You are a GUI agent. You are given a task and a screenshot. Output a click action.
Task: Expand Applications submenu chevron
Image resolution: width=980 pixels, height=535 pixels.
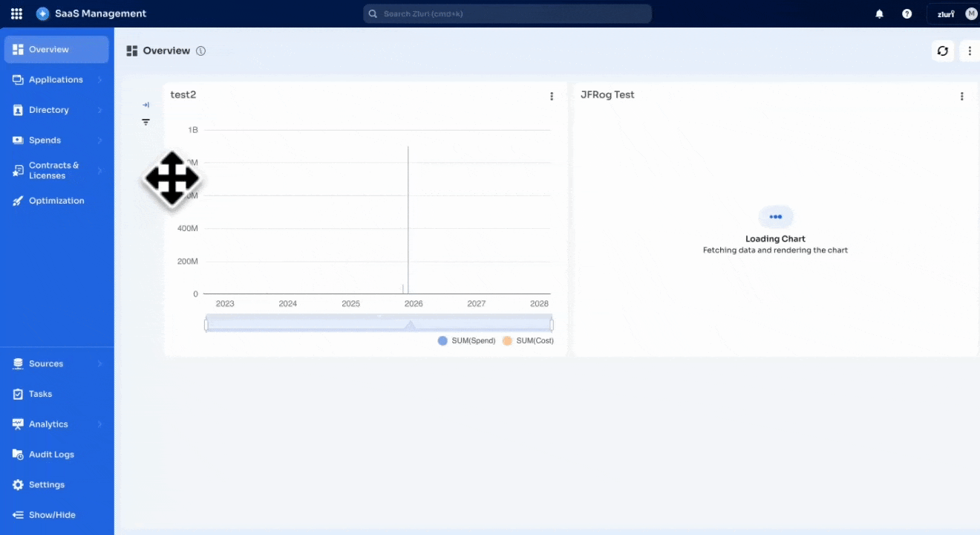pos(99,80)
